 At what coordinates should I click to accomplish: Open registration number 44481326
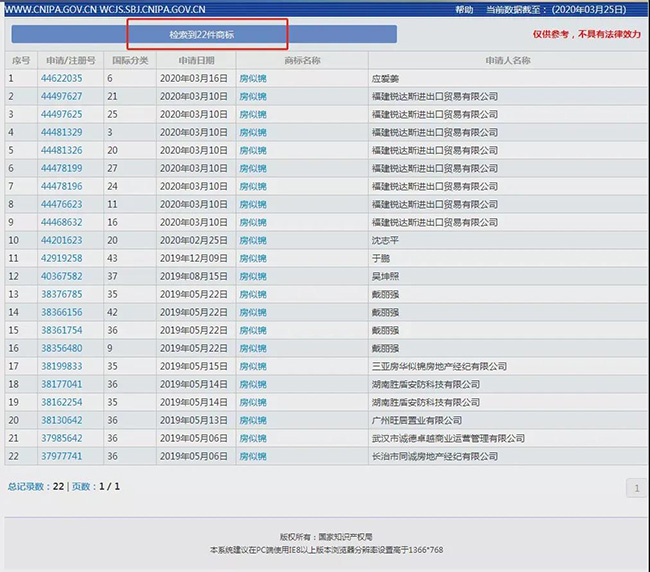(x=61, y=150)
